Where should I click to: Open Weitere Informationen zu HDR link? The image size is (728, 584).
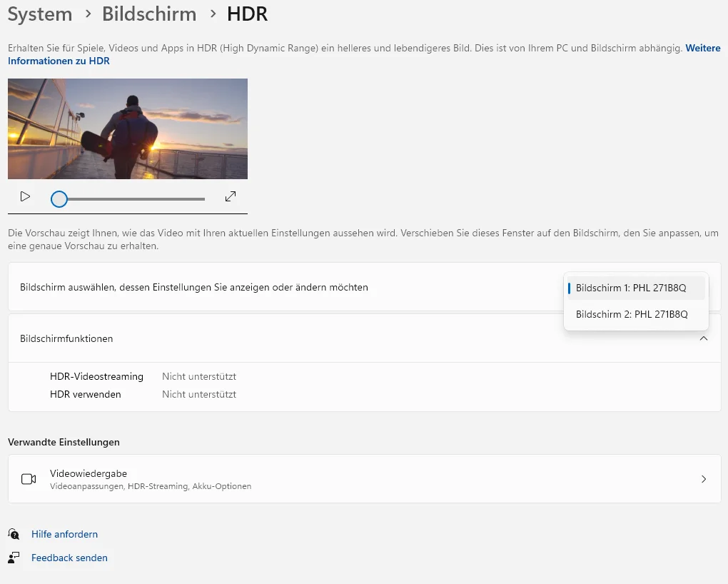click(x=364, y=54)
